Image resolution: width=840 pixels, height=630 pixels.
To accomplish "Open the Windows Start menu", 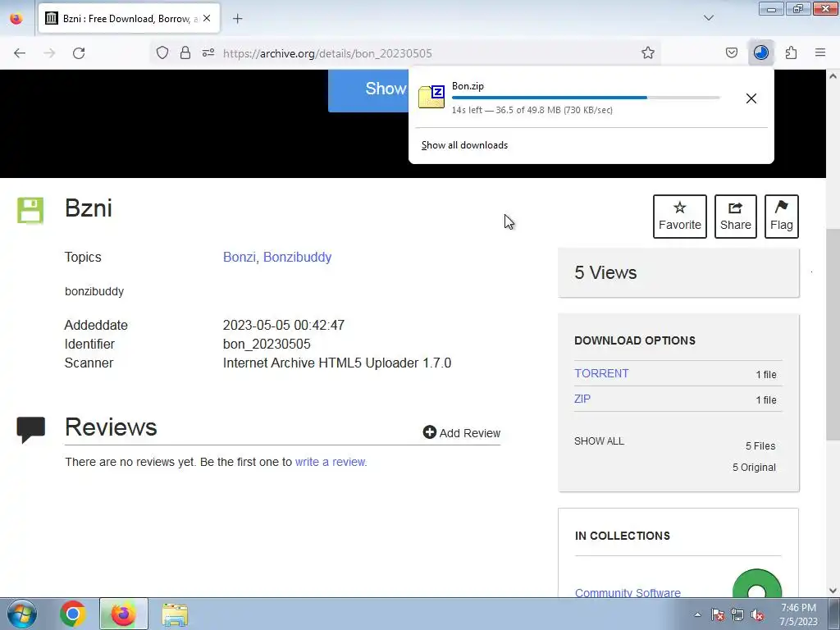I will 22,614.
